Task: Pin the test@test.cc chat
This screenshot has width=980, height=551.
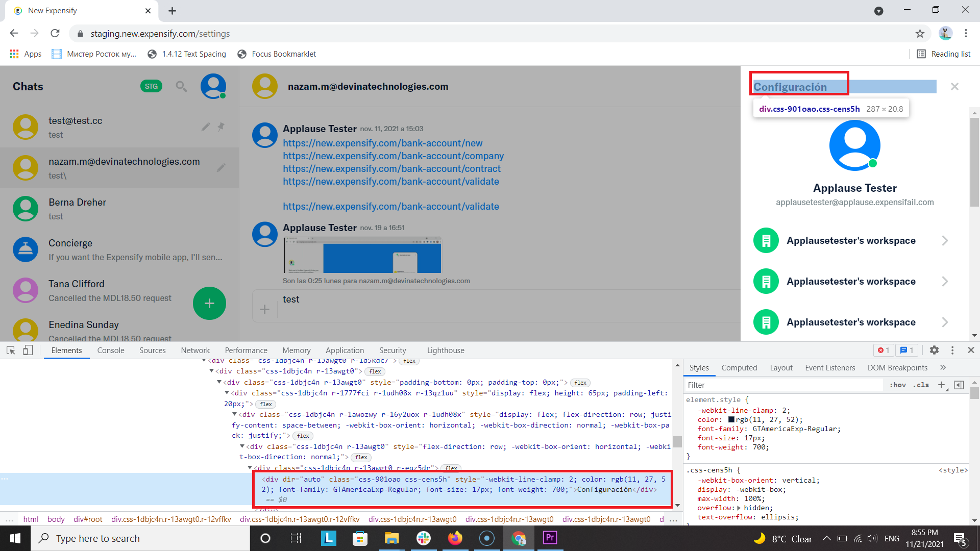Action: 221,127
